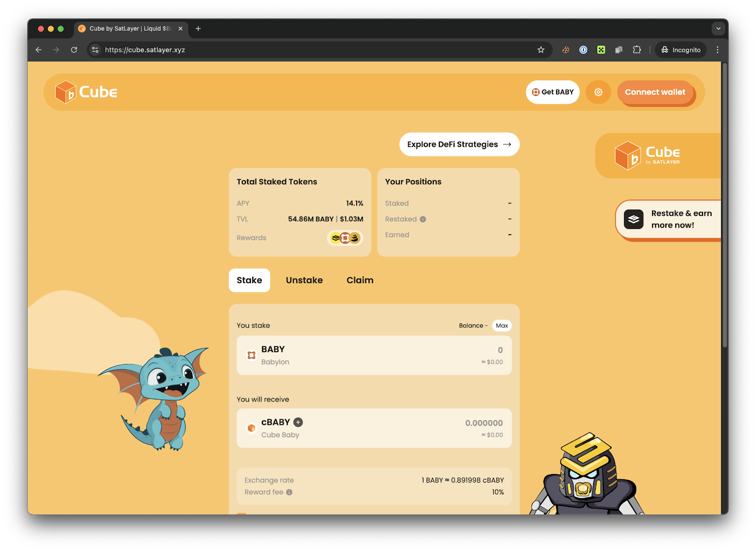Open the Chrome extensions puzzle menu
Screen dimensions: 756x551
tap(637, 50)
